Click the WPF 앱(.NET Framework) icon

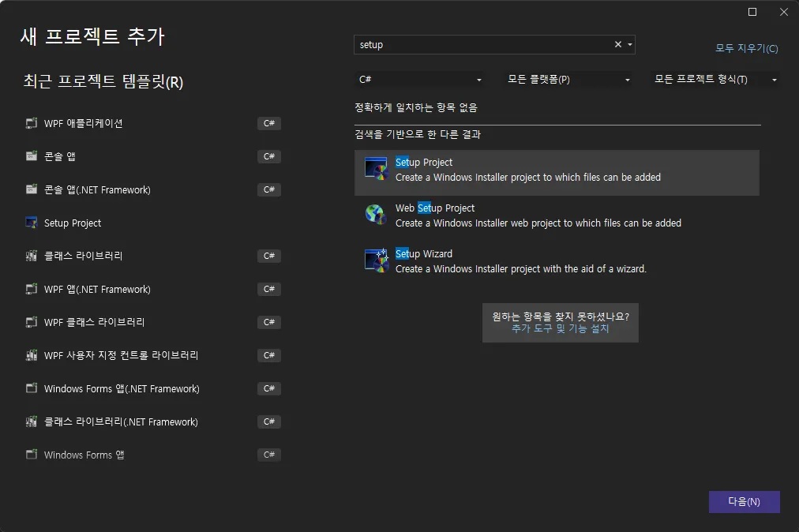(32, 289)
